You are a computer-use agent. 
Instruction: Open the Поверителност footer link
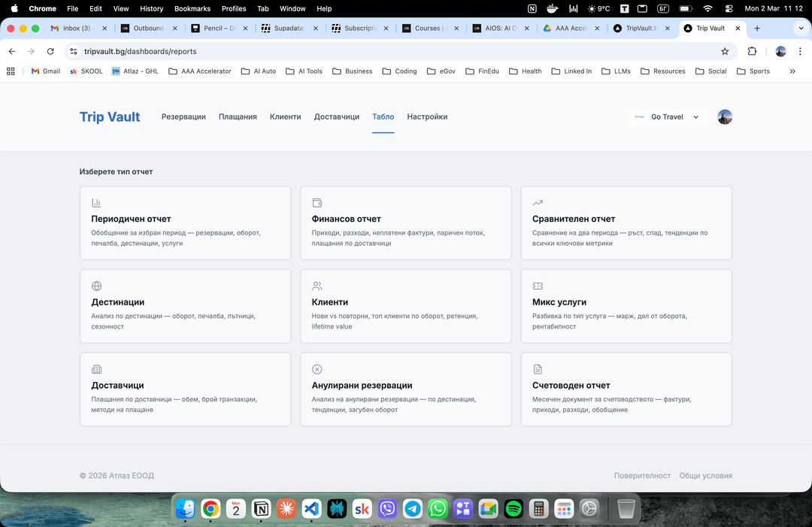(642, 476)
